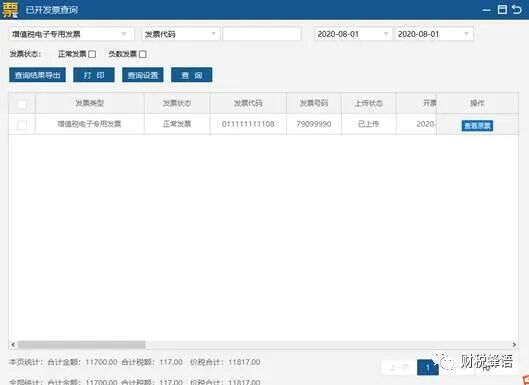Click the empty search text box

[262, 34]
